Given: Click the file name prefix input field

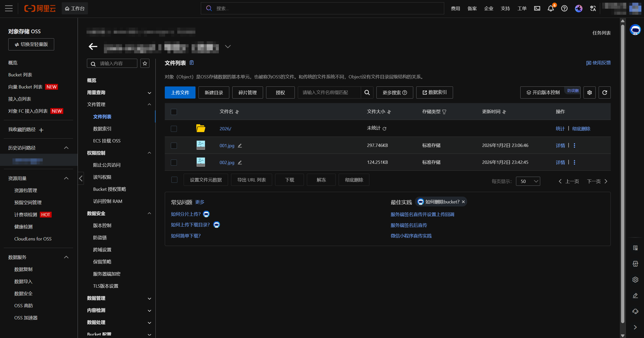Looking at the screenshot, I should (x=329, y=93).
